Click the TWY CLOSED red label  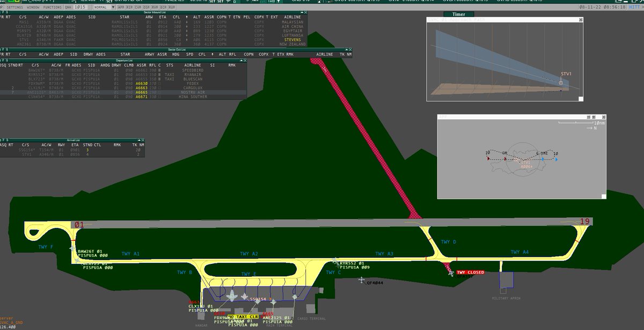click(470, 272)
